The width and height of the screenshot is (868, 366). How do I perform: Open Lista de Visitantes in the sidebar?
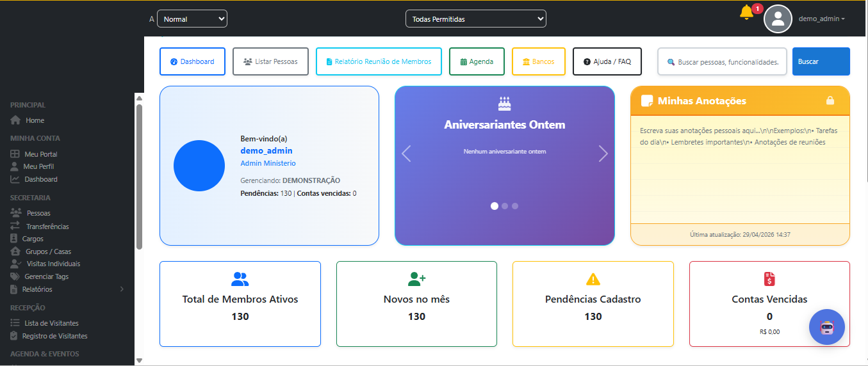click(51, 323)
